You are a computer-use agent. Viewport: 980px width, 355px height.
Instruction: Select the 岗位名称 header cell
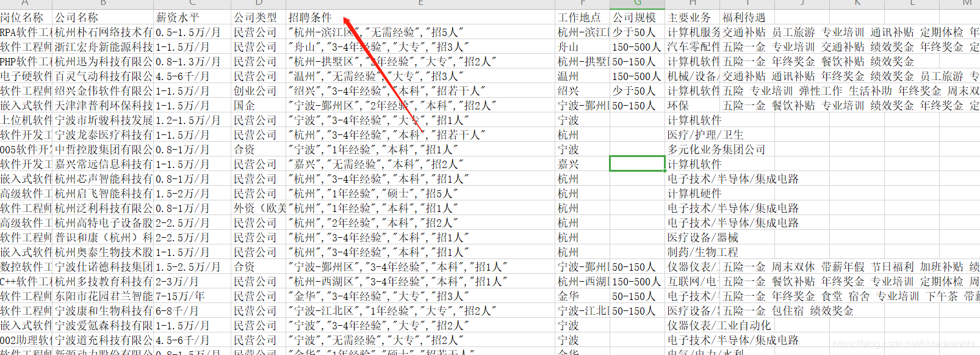pos(26,18)
